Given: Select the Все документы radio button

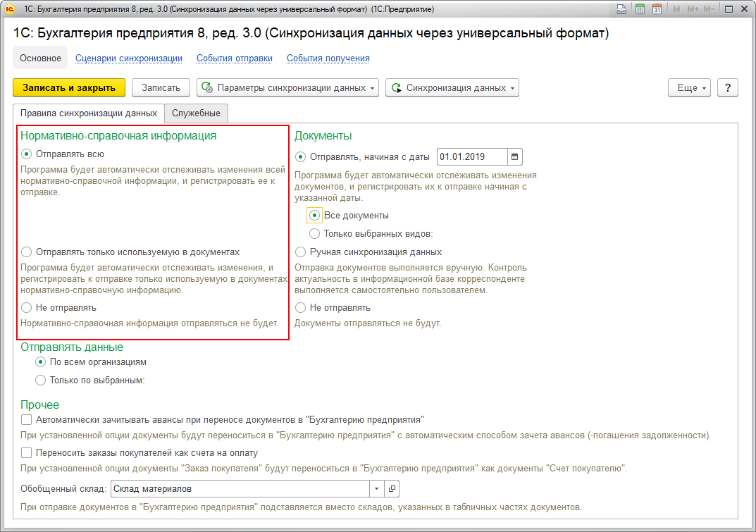Looking at the screenshot, I should tap(314, 215).
